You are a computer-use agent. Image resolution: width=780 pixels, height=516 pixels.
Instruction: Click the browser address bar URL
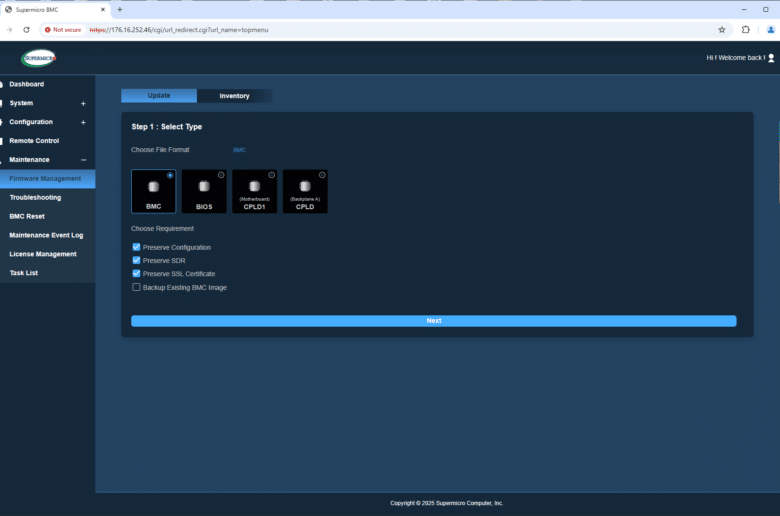pyautogui.click(x=179, y=30)
